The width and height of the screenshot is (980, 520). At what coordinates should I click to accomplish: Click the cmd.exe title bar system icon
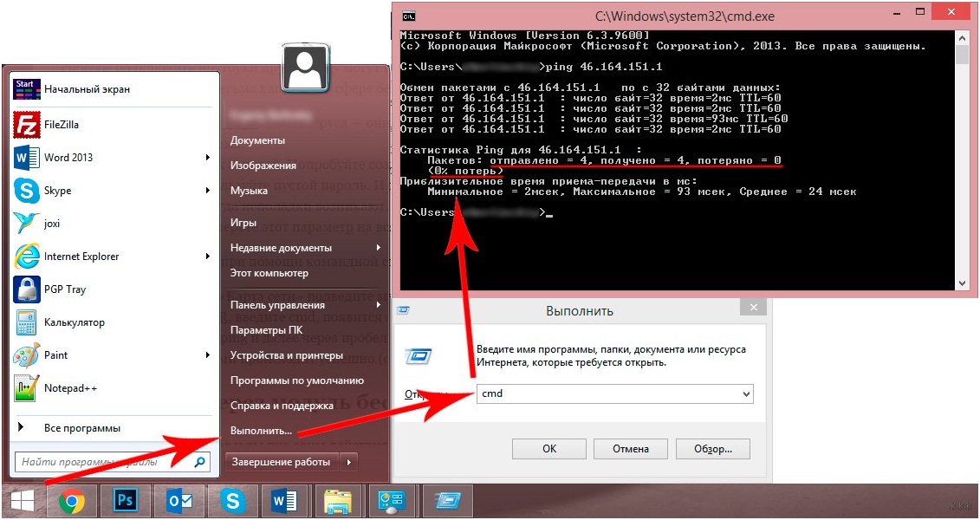pyautogui.click(x=409, y=16)
